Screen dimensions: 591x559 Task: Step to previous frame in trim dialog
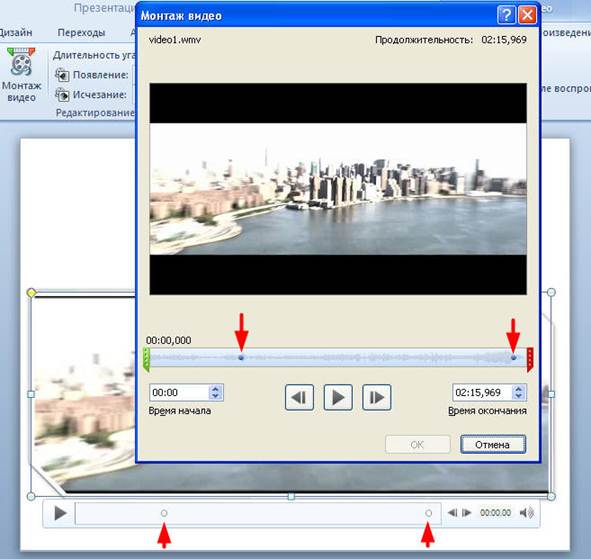point(299,397)
